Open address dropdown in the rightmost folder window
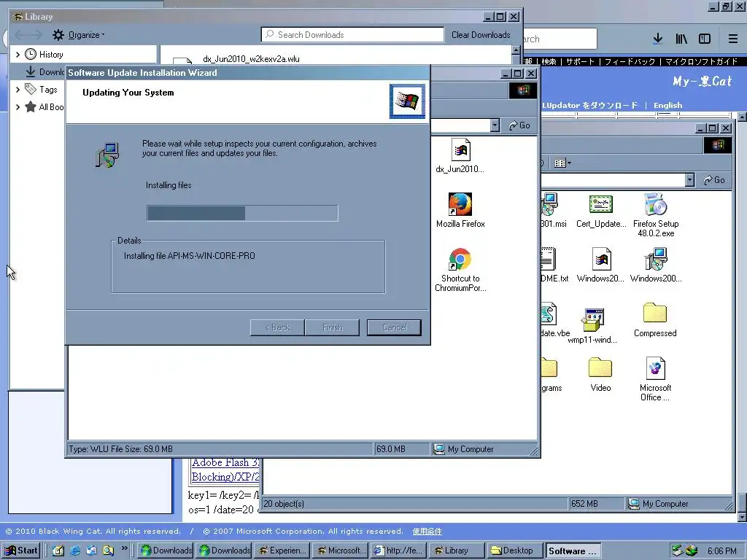Screen dimensions: 747x560 [x=690, y=180]
